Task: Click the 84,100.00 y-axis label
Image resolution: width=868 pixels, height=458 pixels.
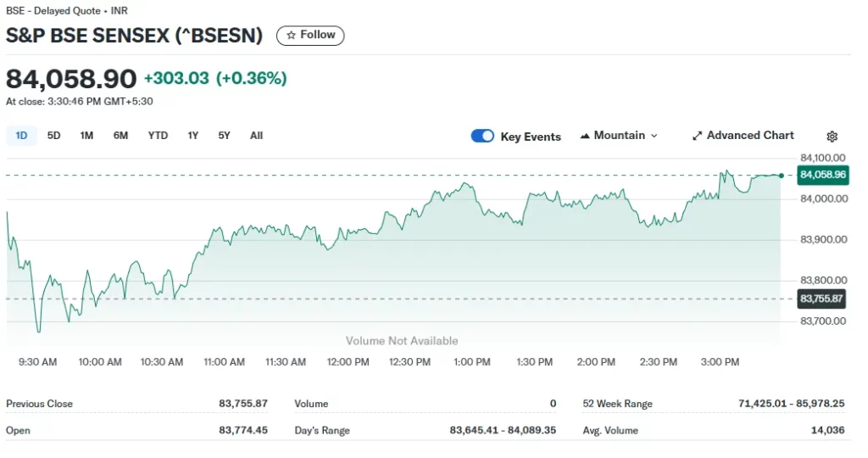Action: [822, 158]
